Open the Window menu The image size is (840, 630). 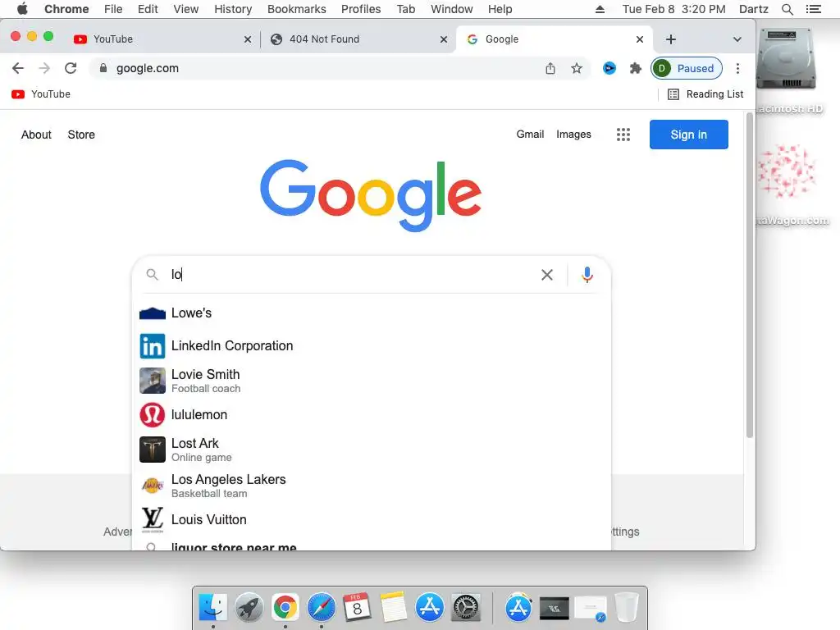(452, 9)
